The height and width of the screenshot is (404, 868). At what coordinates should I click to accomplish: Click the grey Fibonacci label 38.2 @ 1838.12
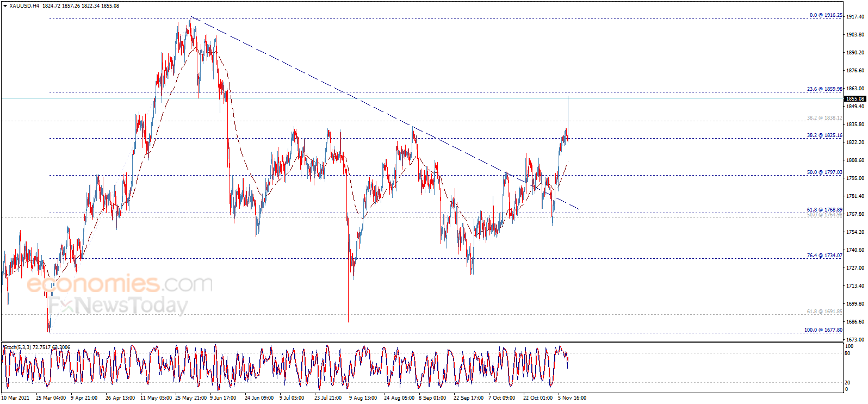point(824,118)
